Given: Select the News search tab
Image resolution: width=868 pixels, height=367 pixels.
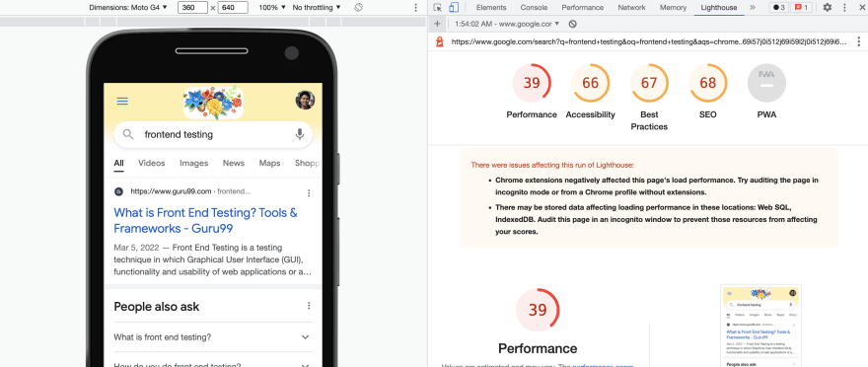Looking at the screenshot, I should tap(234, 163).
